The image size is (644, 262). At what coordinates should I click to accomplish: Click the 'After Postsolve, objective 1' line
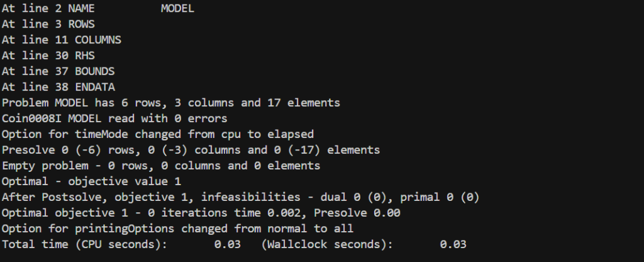pyautogui.click(x=241, y=197)
